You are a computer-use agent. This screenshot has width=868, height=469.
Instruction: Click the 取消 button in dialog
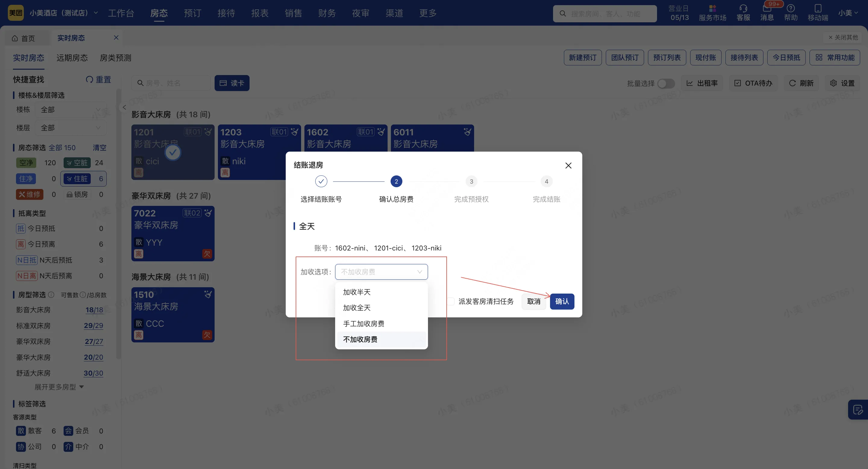tap(534, 301)
